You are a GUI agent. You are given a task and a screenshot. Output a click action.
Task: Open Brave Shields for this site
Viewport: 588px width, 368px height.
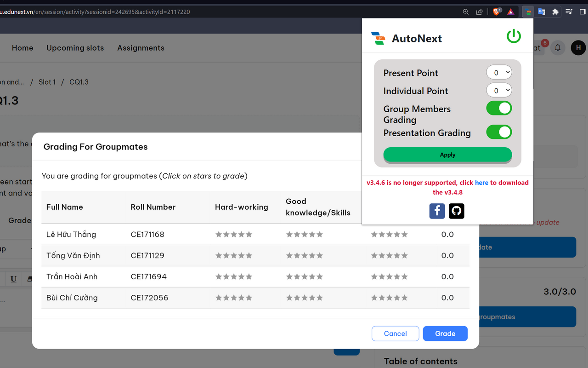click(497, 11)
